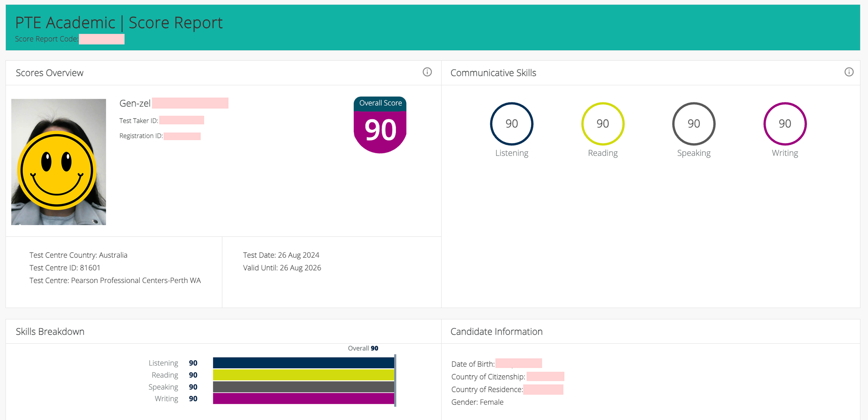Click the Skills Breakdown heading
Image resolution: width=868 pixels, height=420 pixels.
point(50,332)
